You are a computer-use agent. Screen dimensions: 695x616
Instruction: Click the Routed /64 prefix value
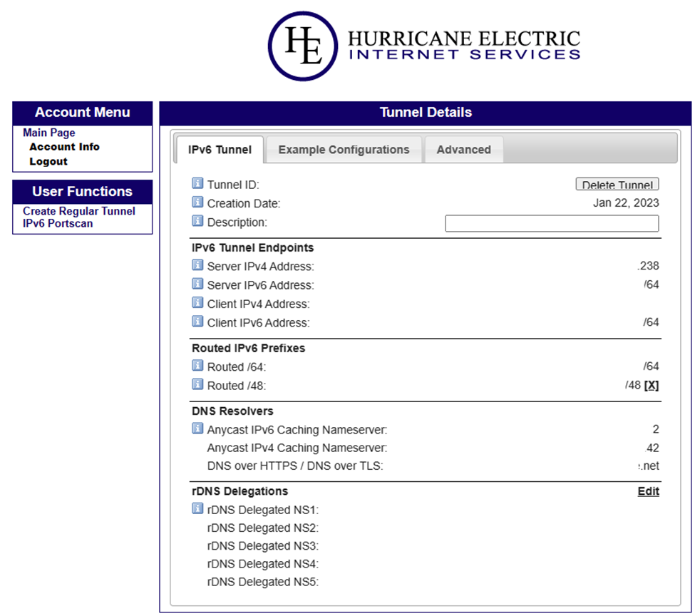pyautogui.click(x=651, y=366)
